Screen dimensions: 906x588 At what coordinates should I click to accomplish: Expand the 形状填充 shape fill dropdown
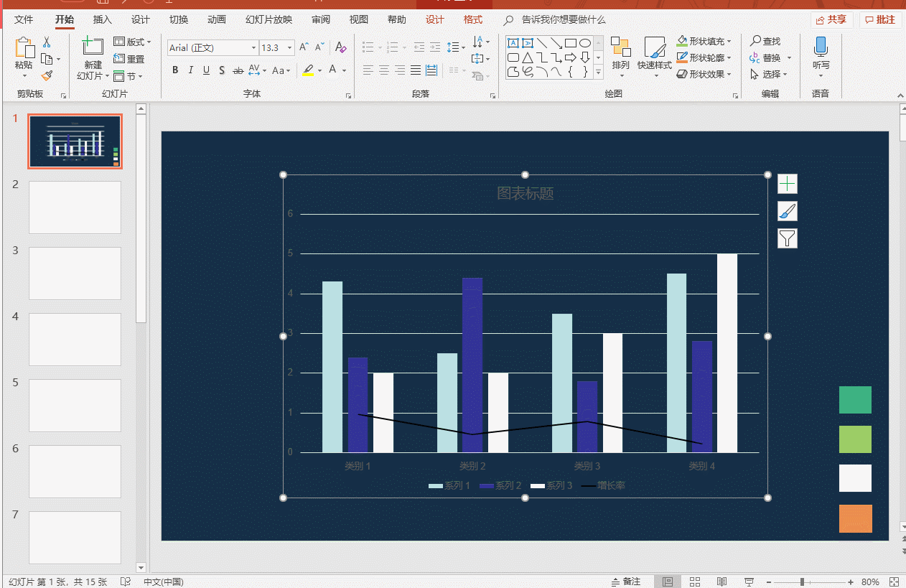coord(729,42)
